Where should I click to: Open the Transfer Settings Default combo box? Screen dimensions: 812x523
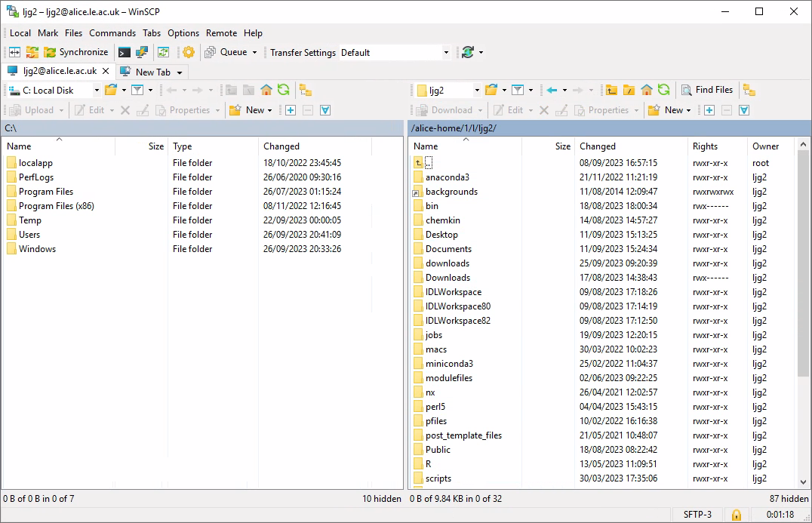pyautogui.click(x=395, y=52)
